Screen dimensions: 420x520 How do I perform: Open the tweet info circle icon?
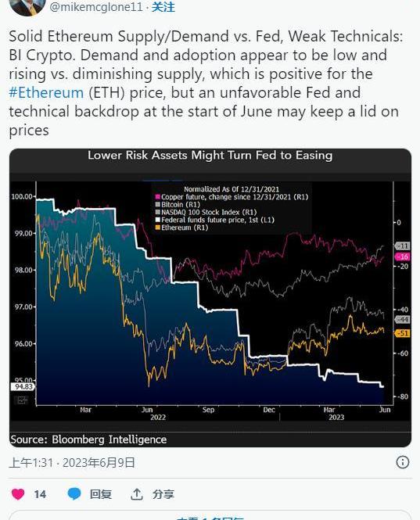click(403, 462)
